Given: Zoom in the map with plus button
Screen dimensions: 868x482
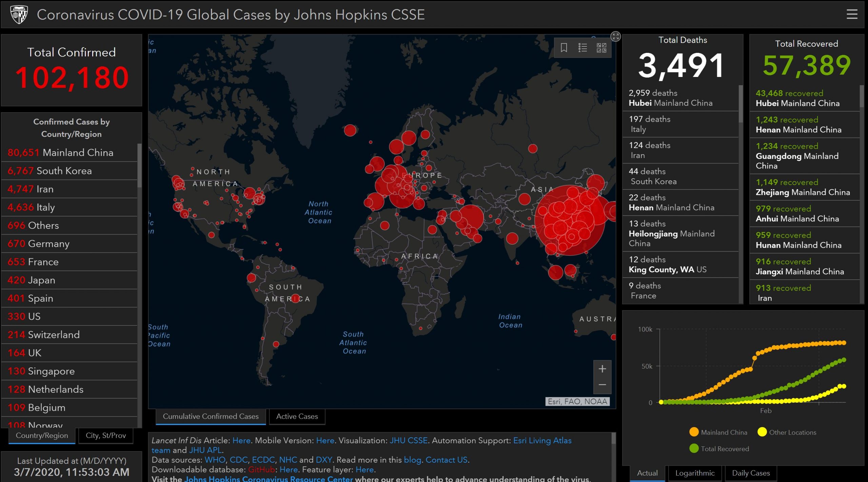Looking at the screenshot, I should tap(602, 369).
